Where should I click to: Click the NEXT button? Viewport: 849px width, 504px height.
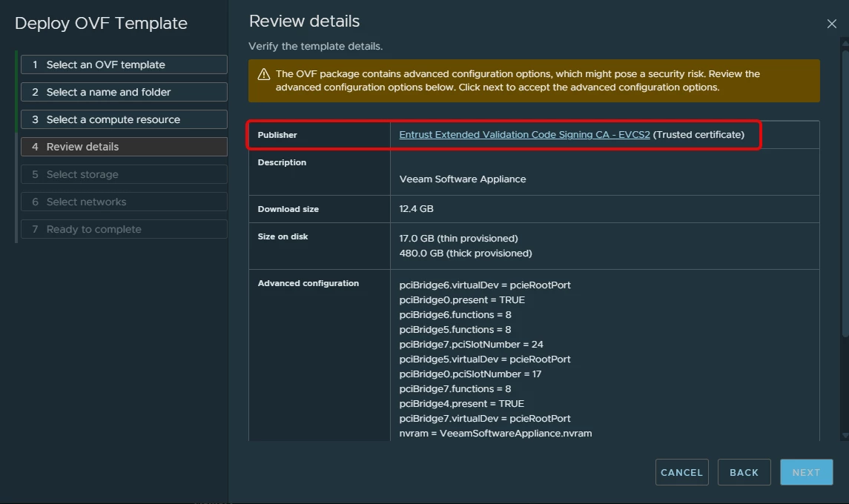coord(806,473)
